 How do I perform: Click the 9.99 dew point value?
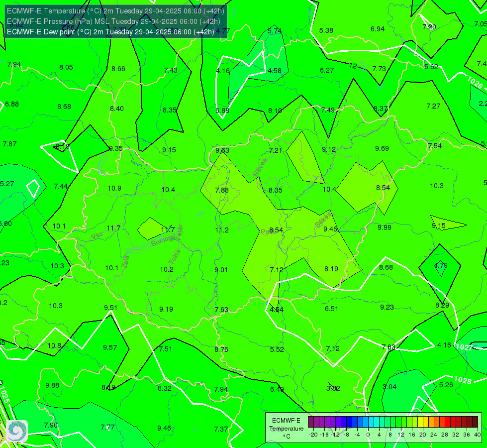(384, 227)
